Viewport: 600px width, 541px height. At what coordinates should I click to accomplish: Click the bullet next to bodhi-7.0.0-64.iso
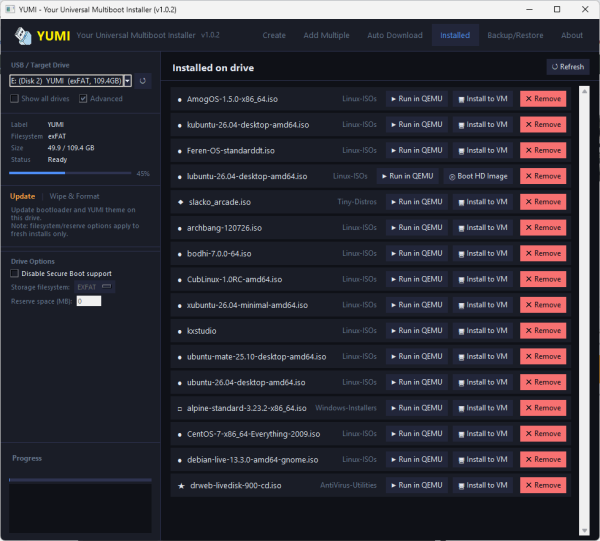(x=180, y=254)
